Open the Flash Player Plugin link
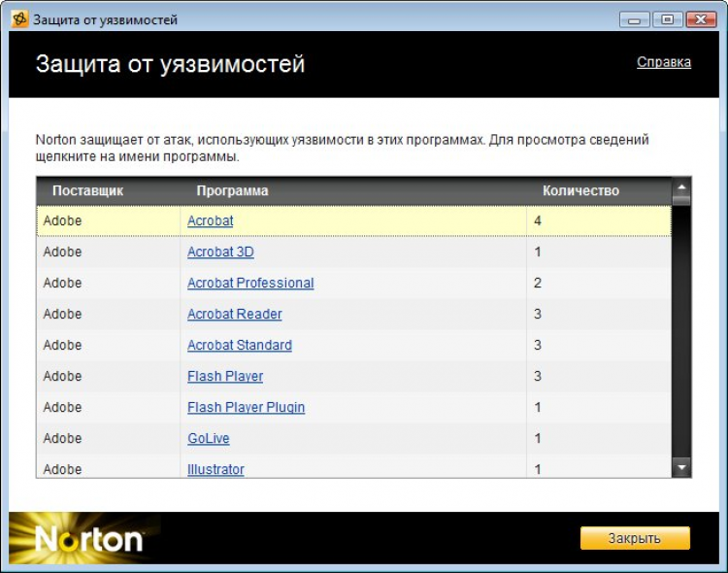728x573 pixels. pyautogui.click(x=247, y=408)
